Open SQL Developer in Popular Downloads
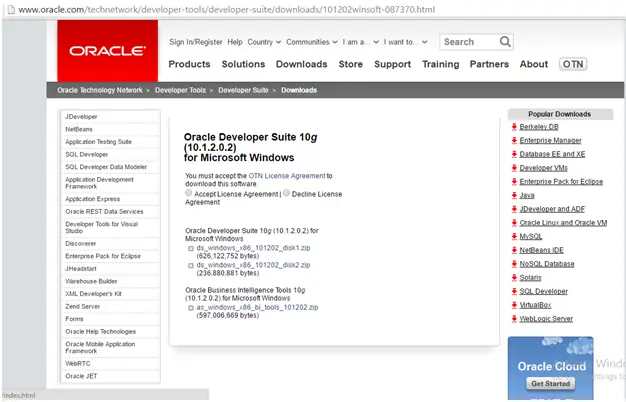Image resolution: width=626 pixels, height=402 pixels. pyautogui.click(x=543, y=291)
